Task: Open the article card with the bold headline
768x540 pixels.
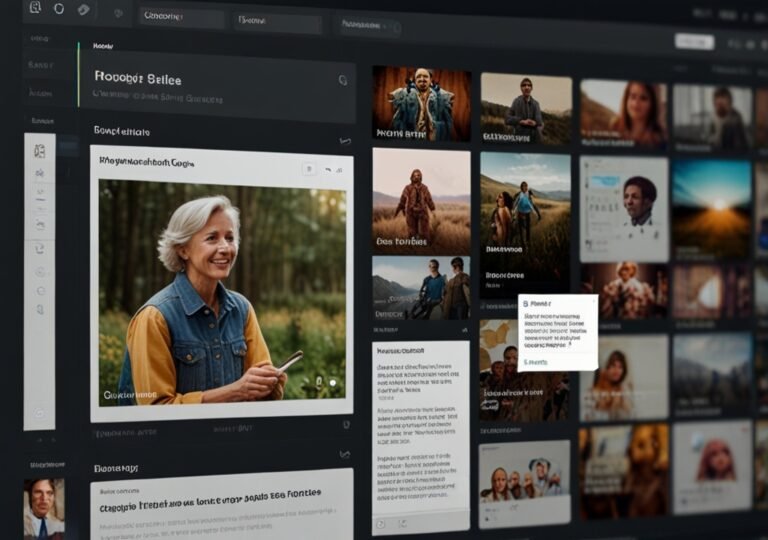Action: pos(221,505)
